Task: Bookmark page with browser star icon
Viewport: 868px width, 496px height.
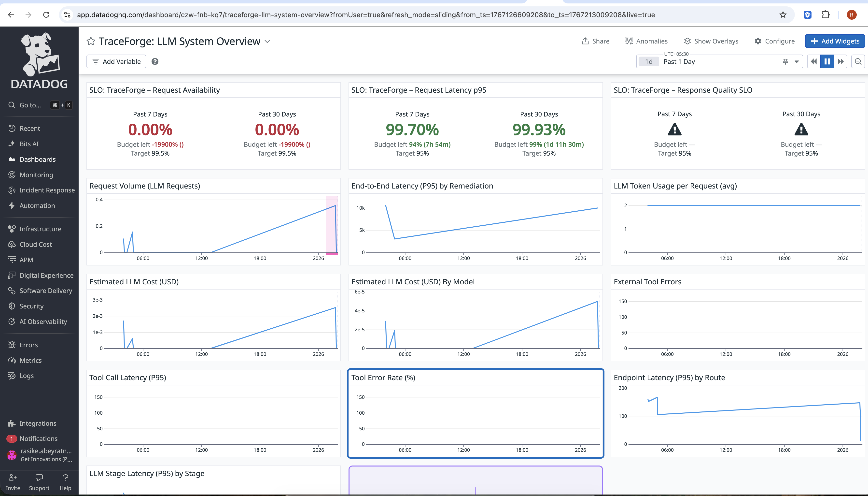Action: [783, 15]
